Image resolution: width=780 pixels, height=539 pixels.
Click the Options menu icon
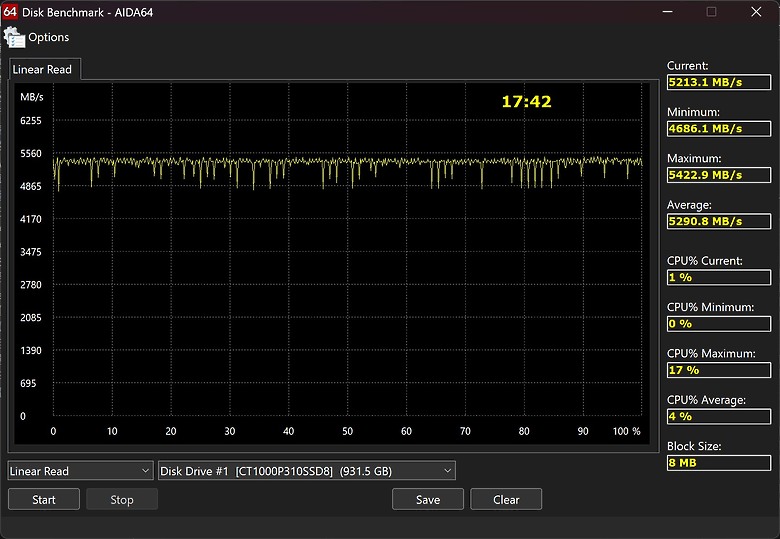(x=14, y=38)
